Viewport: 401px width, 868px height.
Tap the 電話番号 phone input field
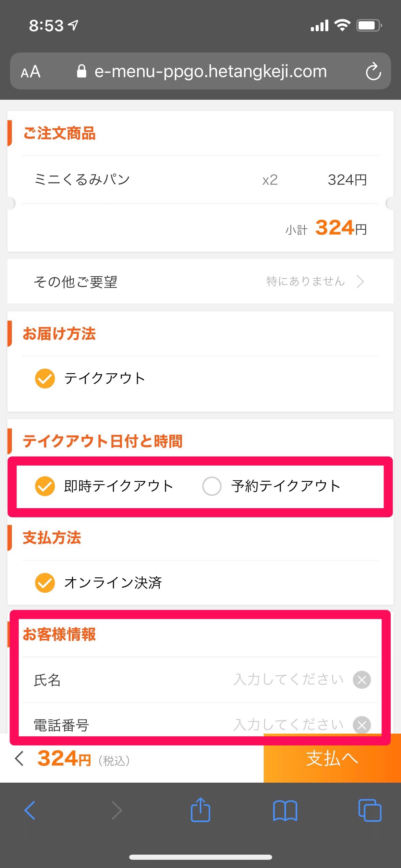click(288, 724)
